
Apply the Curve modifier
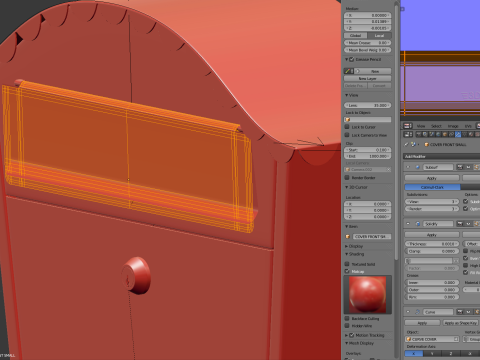tap(422, 323)
